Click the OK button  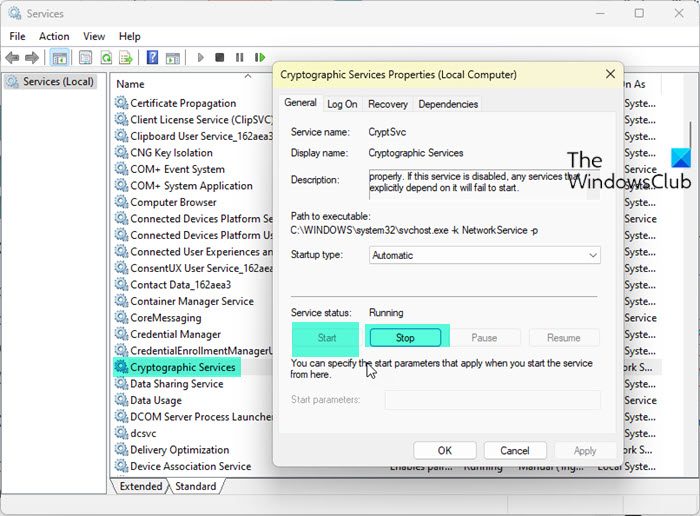445,451
